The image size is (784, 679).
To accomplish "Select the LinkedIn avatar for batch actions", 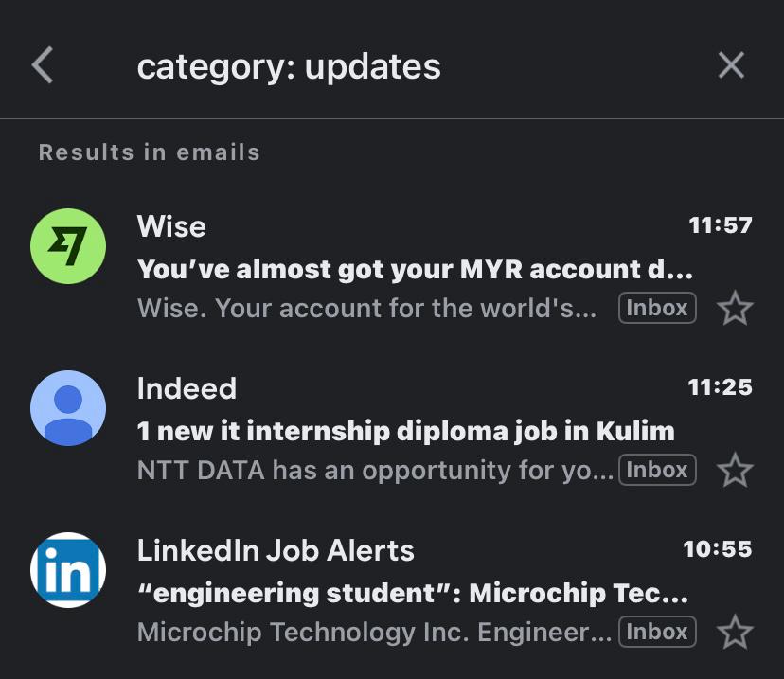I will click(x=67, y=569).
